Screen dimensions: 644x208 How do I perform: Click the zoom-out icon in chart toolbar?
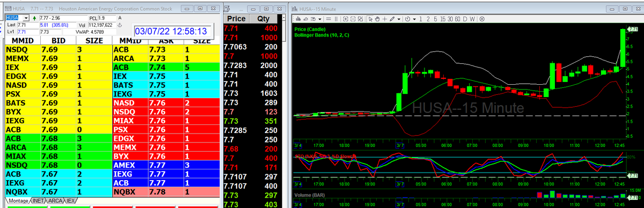click(x=353, y=19)
